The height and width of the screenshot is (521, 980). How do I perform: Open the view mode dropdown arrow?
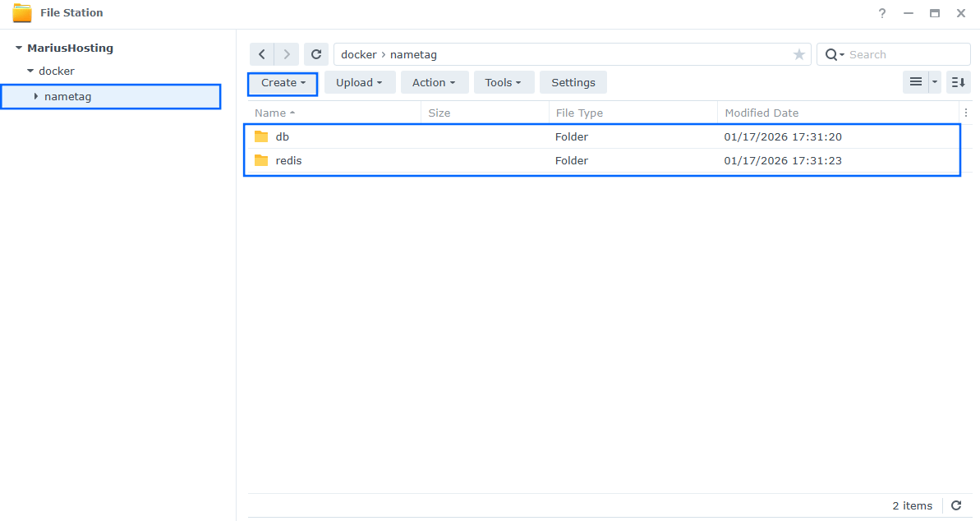933,82
